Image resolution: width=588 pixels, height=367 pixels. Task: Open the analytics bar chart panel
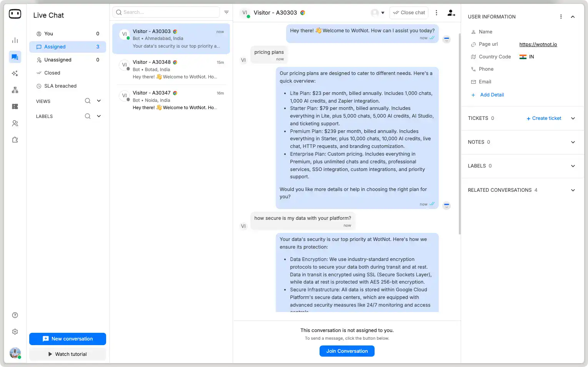coord(15,40)
